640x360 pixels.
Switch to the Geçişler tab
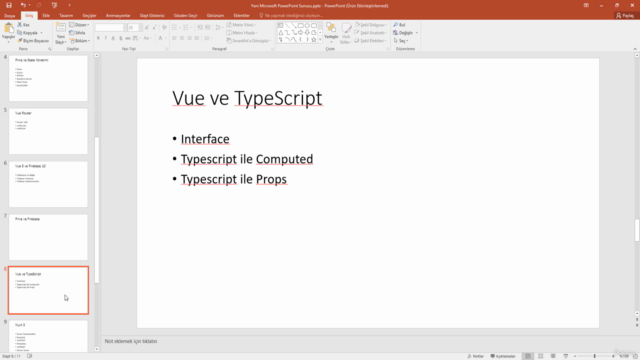[x=89, y=16]
